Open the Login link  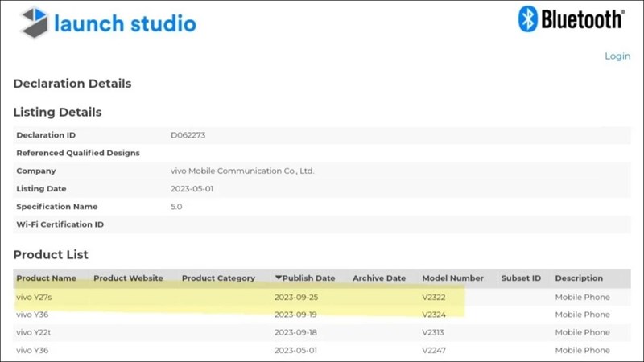[617, 56]
